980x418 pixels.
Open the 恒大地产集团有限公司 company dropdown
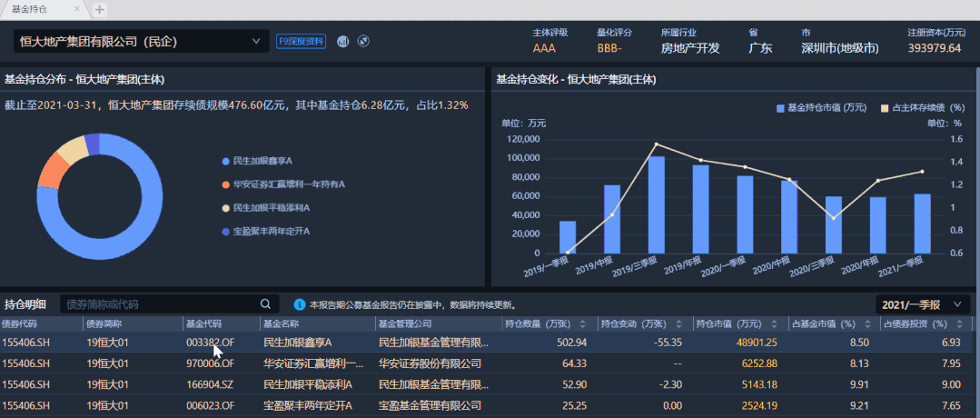pyautogui.click(x=142, y=41)
